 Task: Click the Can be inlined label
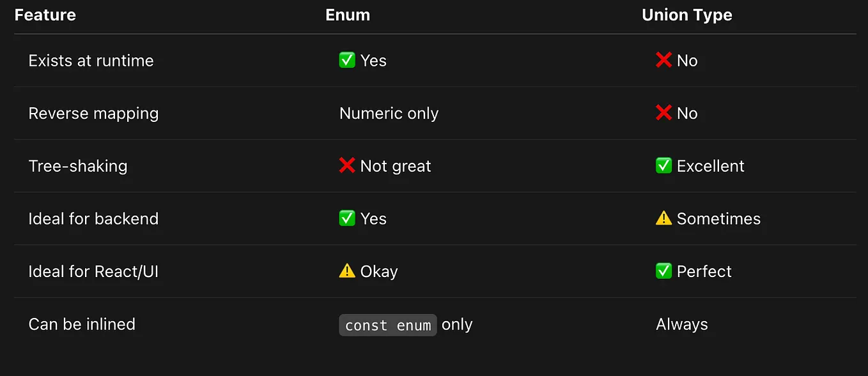82,324
